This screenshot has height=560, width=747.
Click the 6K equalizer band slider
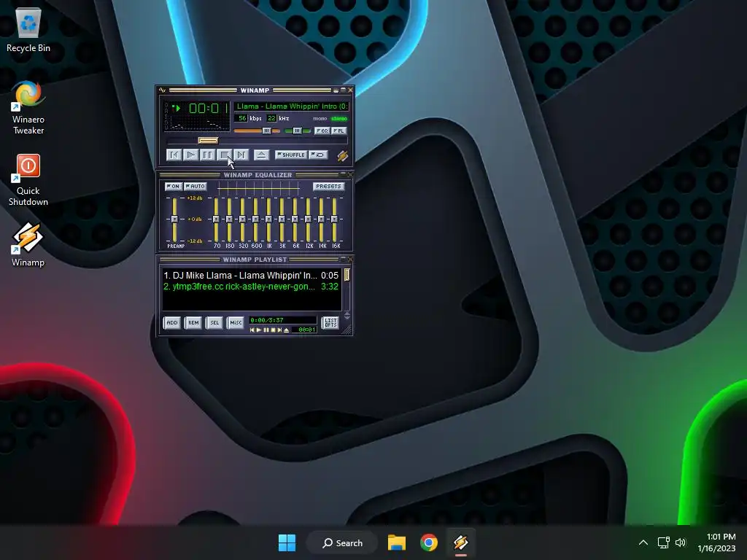tap(295, 219)
